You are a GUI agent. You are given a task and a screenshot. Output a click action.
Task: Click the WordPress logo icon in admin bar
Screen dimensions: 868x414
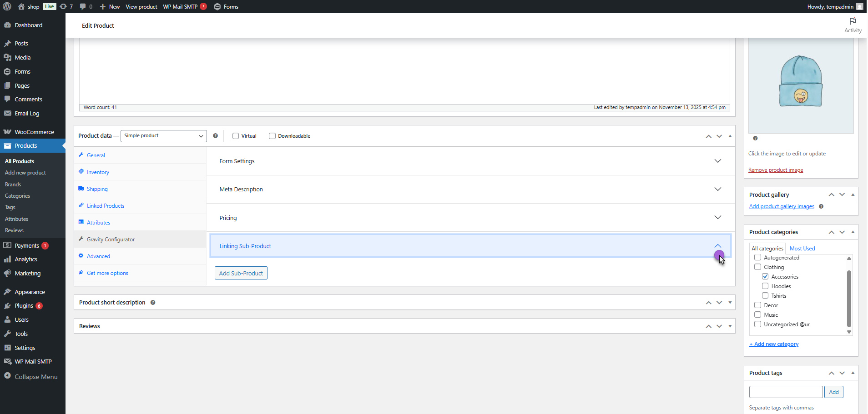[7, 6]
